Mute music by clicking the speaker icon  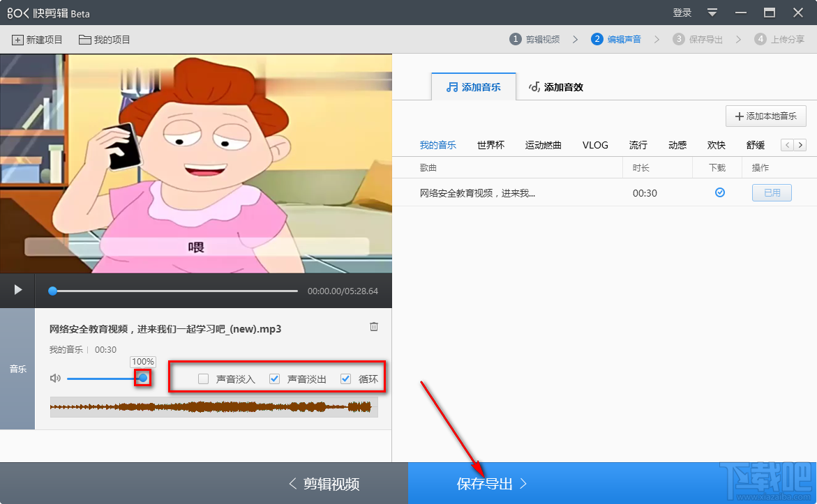pos(55,378)
